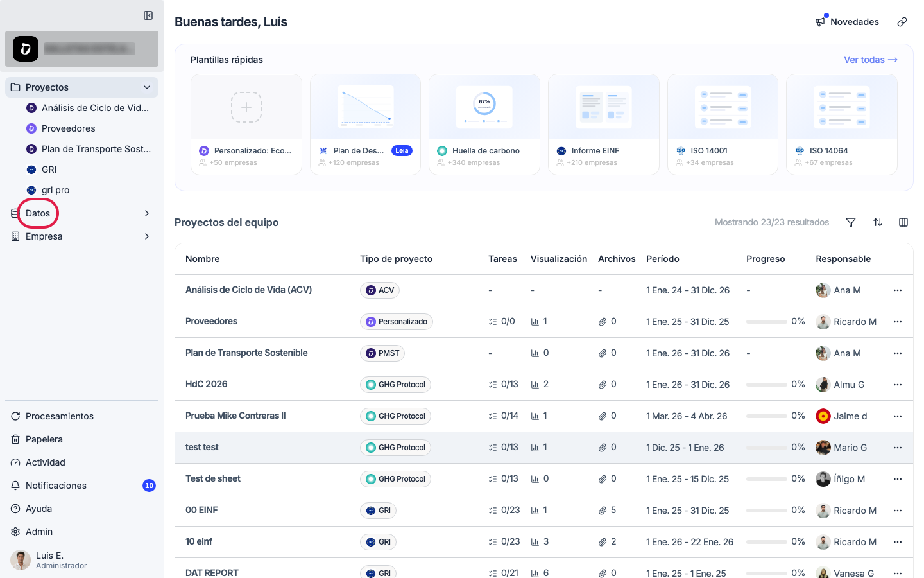Open more options for HdC 2026 row
Viewport: 924px width, 578px height.
tap(898, 385)
